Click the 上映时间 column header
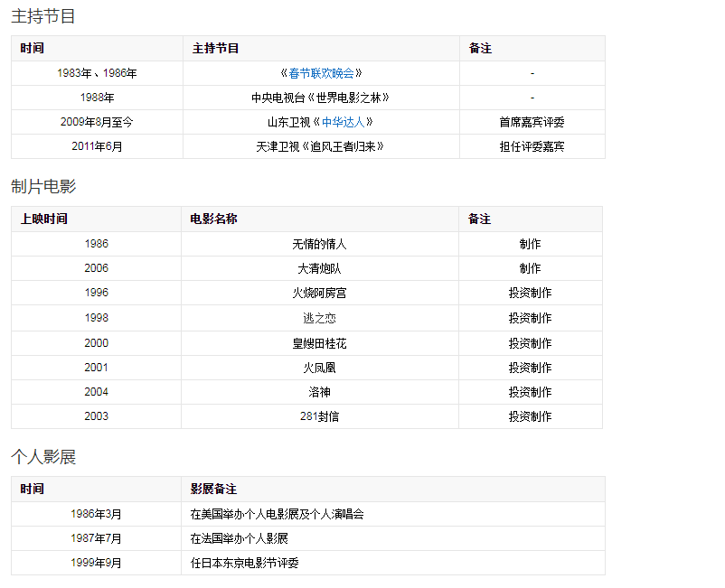This screenshot has height=588, width=725. [44, 219]
